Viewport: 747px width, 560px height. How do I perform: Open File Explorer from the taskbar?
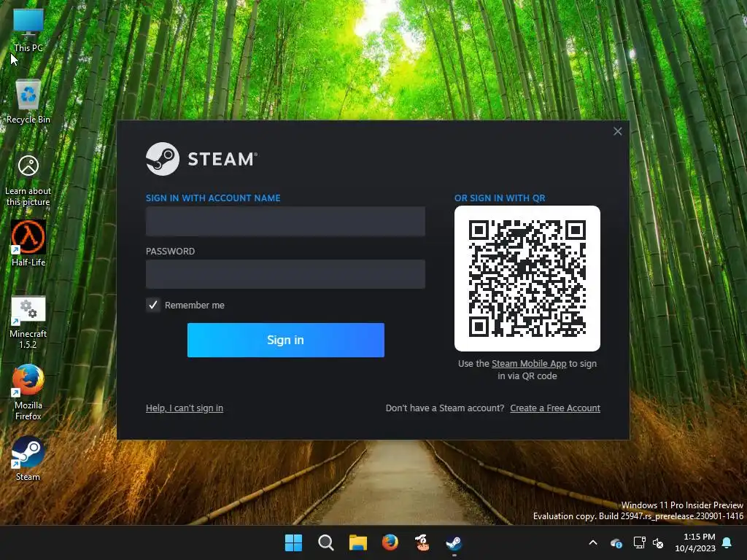tap(357, 542)
